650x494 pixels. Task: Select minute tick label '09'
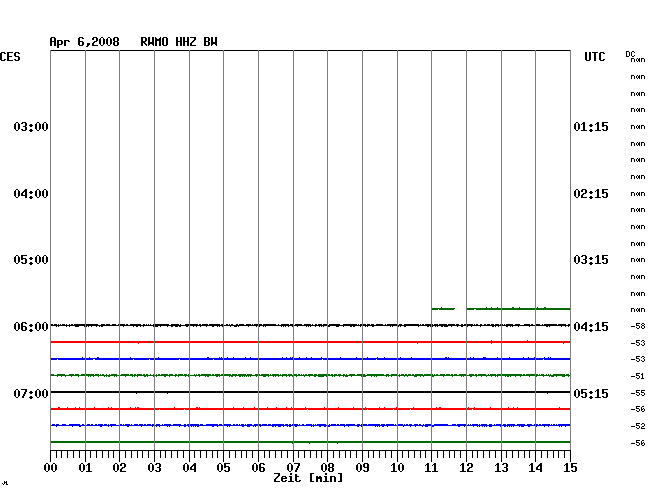point(362,468)
